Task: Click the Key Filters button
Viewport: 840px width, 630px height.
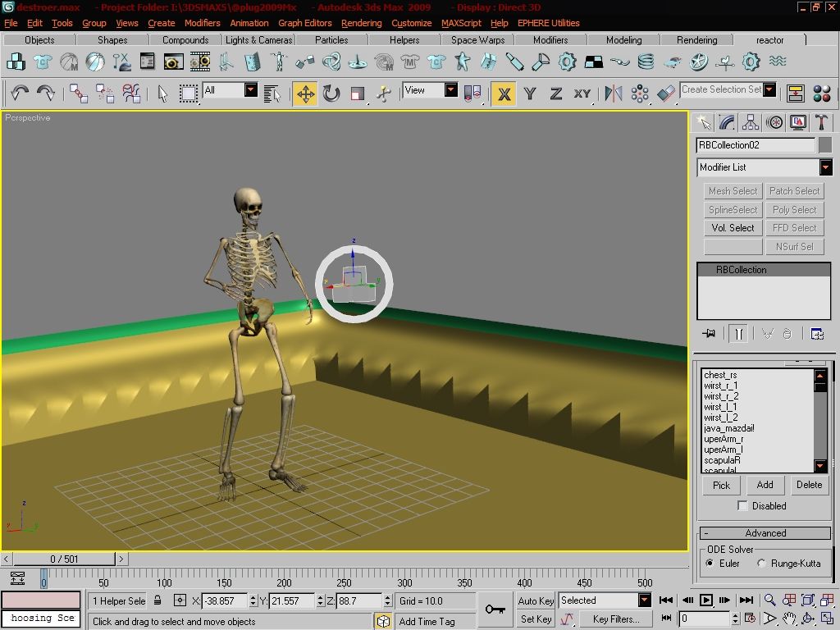Action: point(616,619)
